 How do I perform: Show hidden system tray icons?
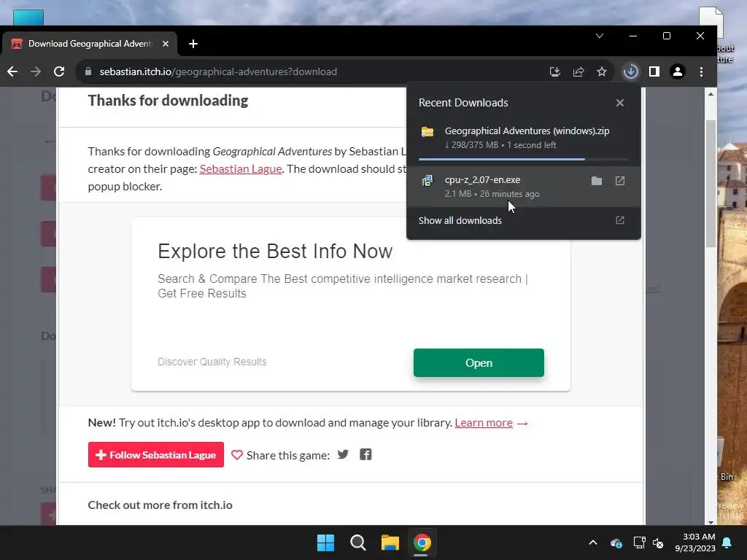[593, 542]
